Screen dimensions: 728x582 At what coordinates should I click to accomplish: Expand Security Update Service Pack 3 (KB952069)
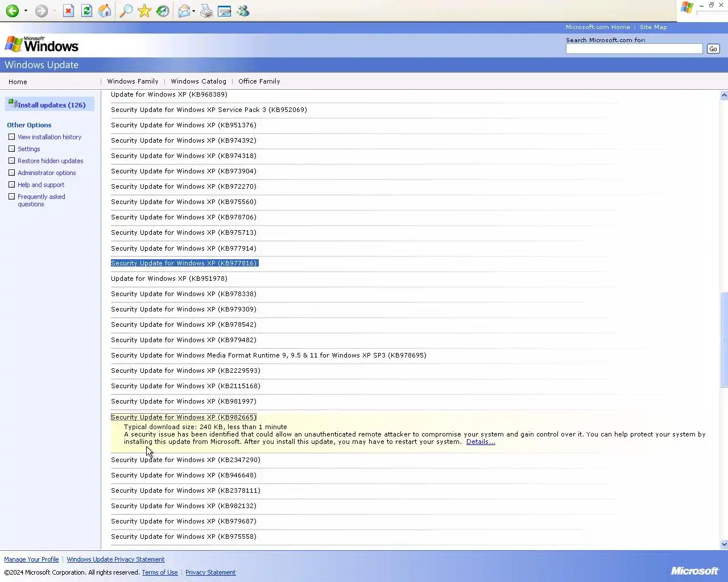[x=209, y=110]
